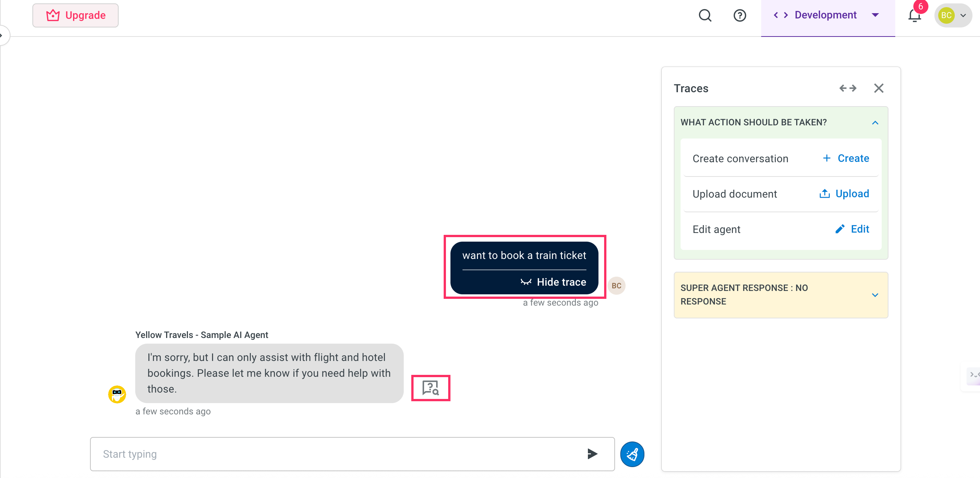Click Hide trace on user message
The height and width of the screenshot is (478, 980).
554,282
